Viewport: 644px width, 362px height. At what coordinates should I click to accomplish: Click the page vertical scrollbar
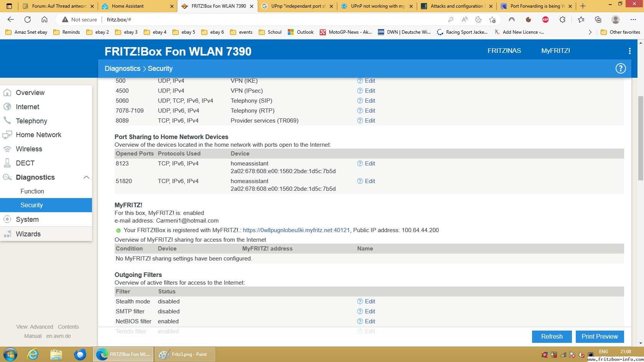click(641, 138)
